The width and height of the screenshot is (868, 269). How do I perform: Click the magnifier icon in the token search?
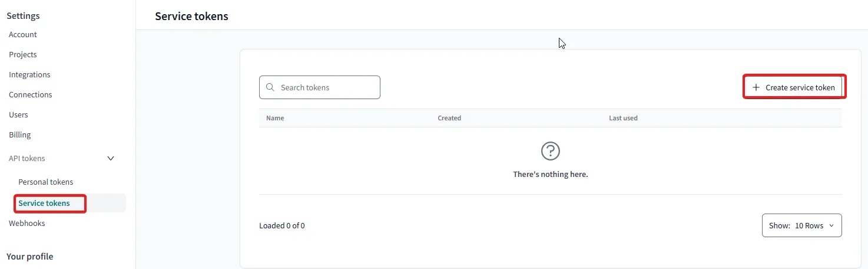pos(270,87)
